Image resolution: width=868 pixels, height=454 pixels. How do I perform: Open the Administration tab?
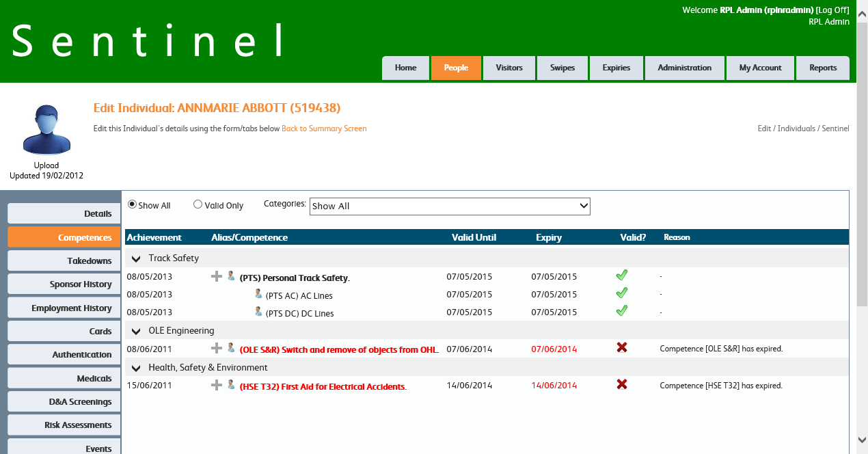(x=685, y=68)
